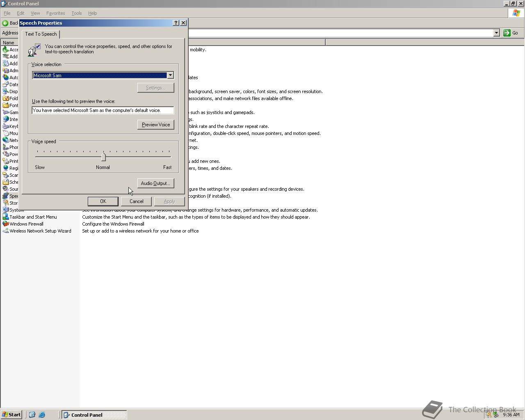Viewport: 525px width, 420px height.
Task: Click the Add Hardware icon in Control Panel
Action: 6,57
